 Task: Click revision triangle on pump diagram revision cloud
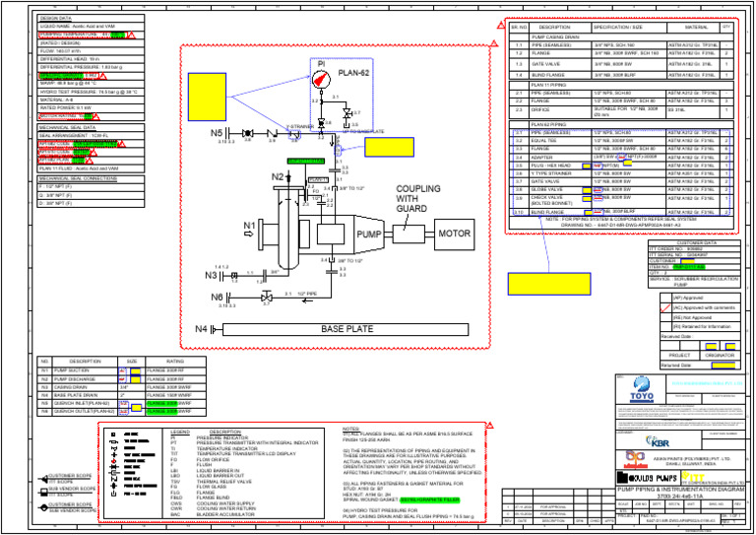[494, 43]
